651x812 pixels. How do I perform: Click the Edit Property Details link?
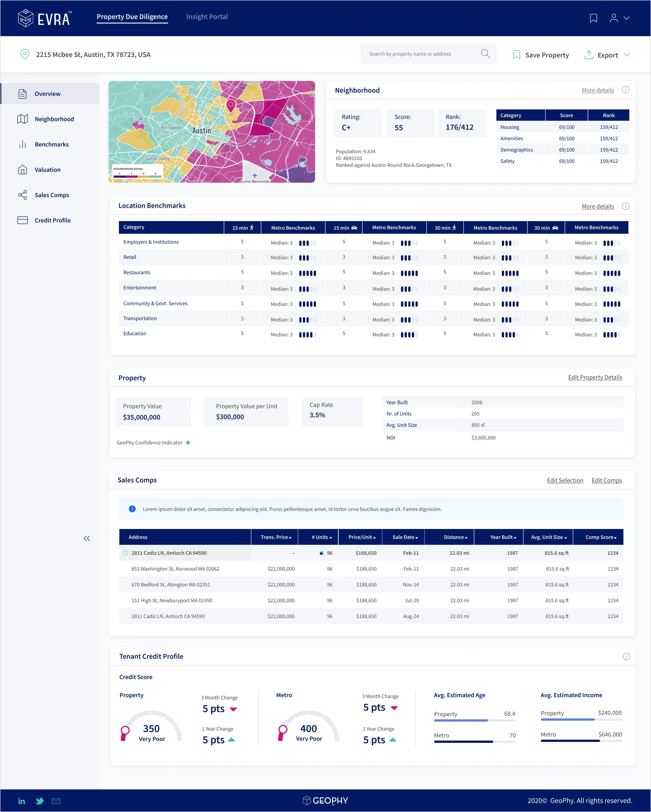click(x=595, y=377)
